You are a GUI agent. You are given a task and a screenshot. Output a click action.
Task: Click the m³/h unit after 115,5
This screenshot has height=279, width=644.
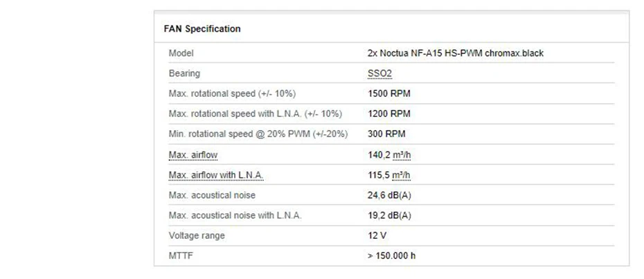400,175
